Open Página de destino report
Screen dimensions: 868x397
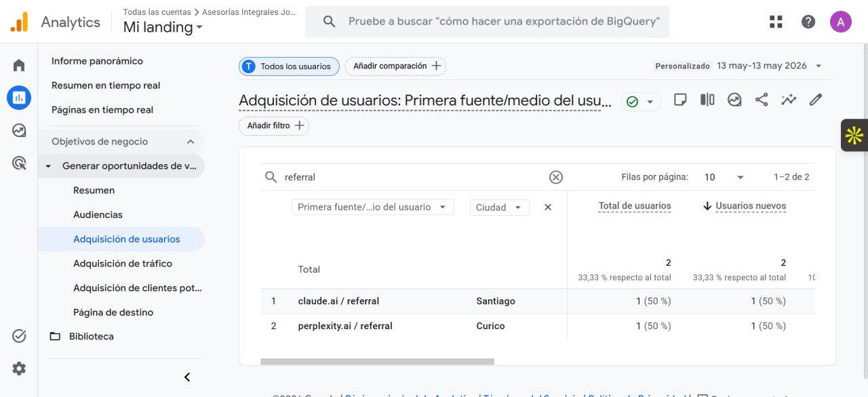coord(113,313)
